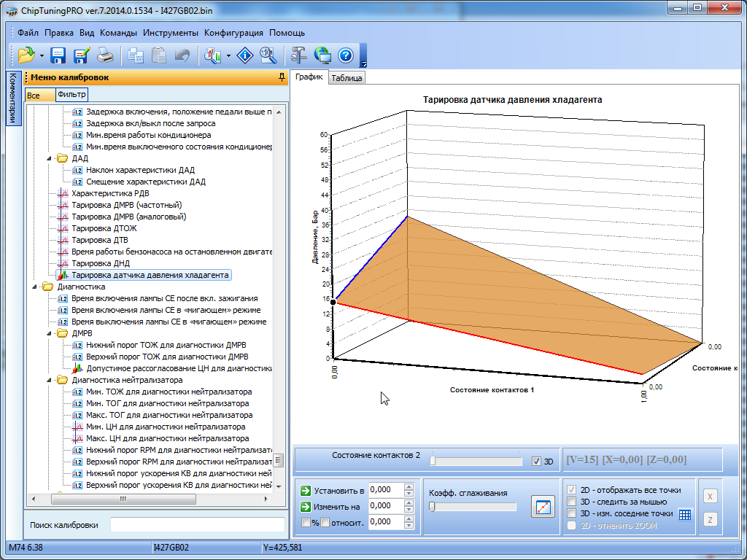Click the Save floppy disk icon
747x560 pixels.
click(x=58, y=55)
